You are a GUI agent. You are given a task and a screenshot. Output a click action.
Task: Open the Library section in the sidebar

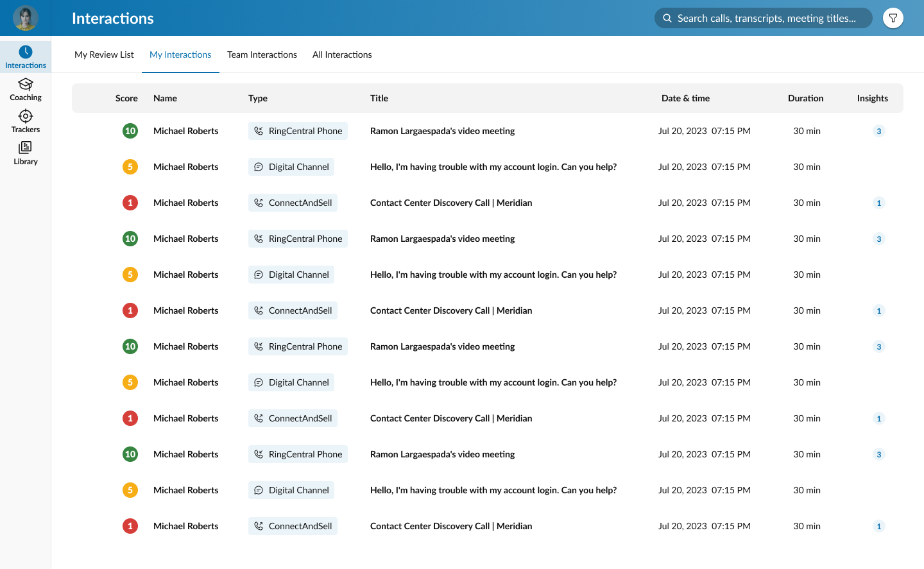coord(26,153)
